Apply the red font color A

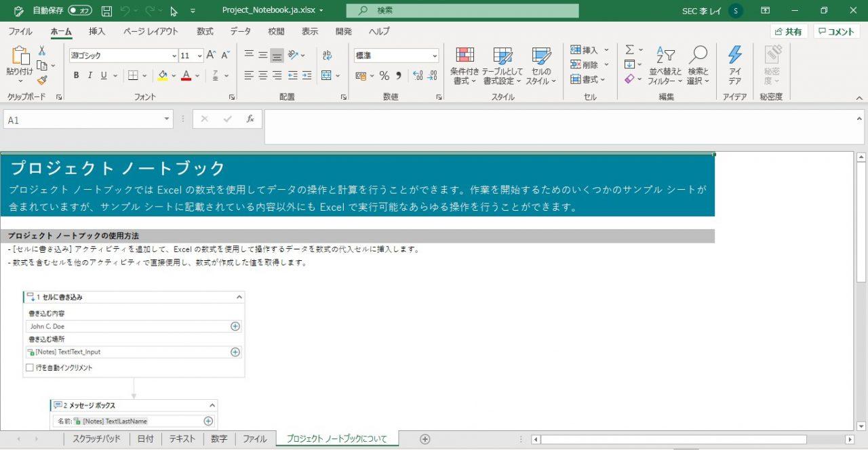pyautogui.click(x=186, y=75)
